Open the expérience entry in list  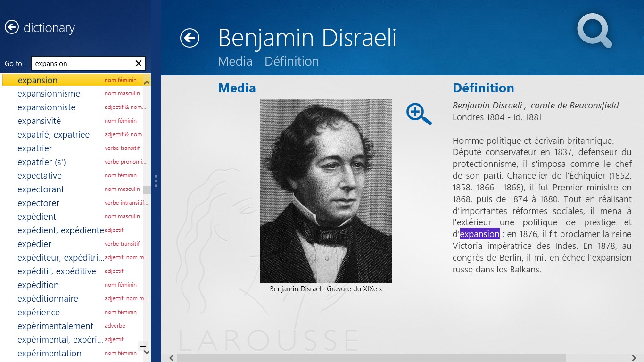(39, 313)
